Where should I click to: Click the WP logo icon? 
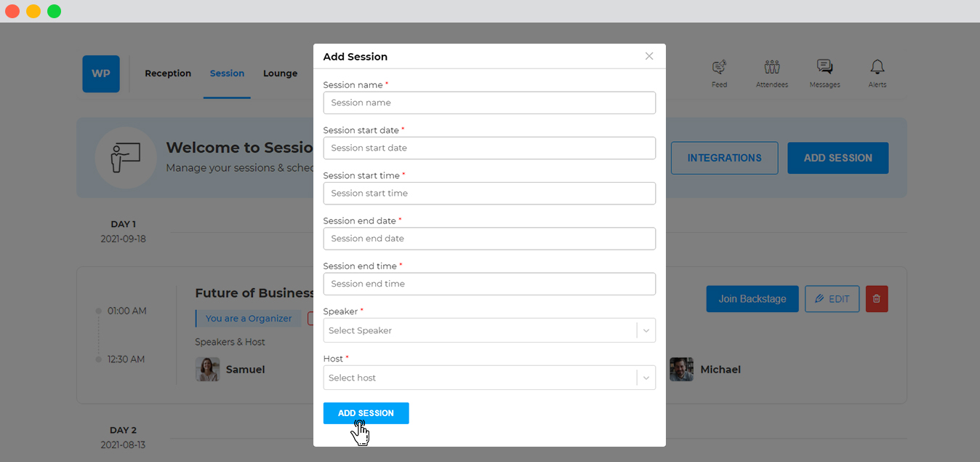101,73
